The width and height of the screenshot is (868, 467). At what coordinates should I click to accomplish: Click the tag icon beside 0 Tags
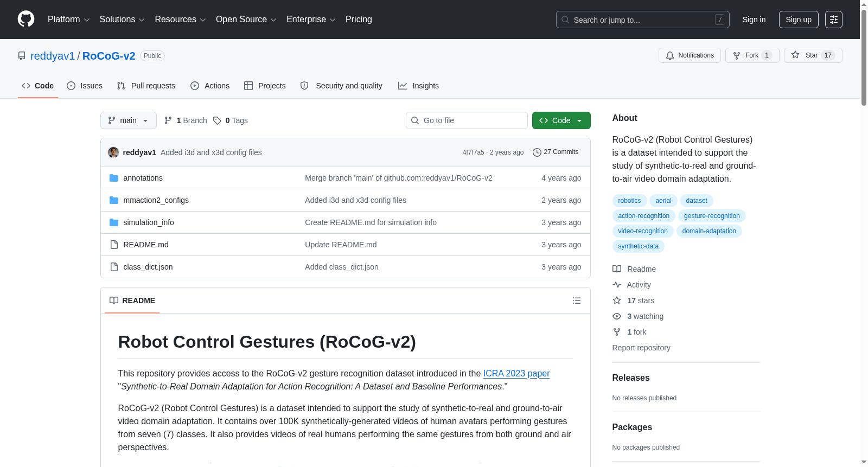[217, 120]
